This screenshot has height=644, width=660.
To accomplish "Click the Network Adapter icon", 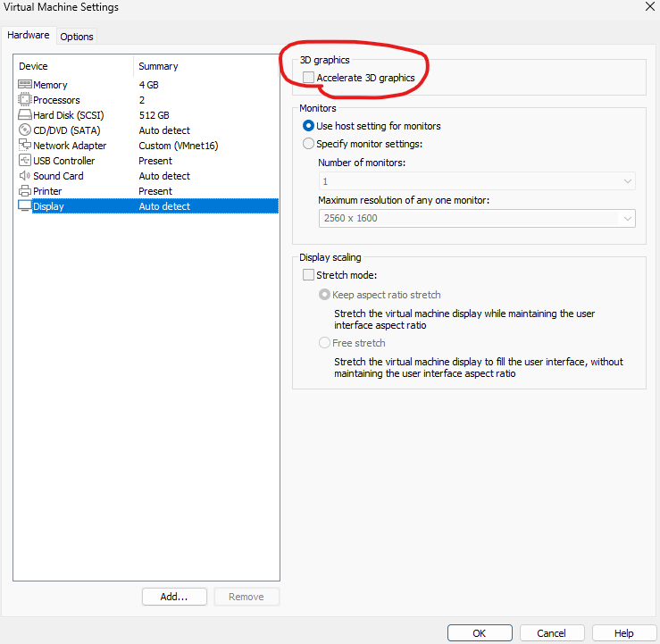I will click(25, 146).
